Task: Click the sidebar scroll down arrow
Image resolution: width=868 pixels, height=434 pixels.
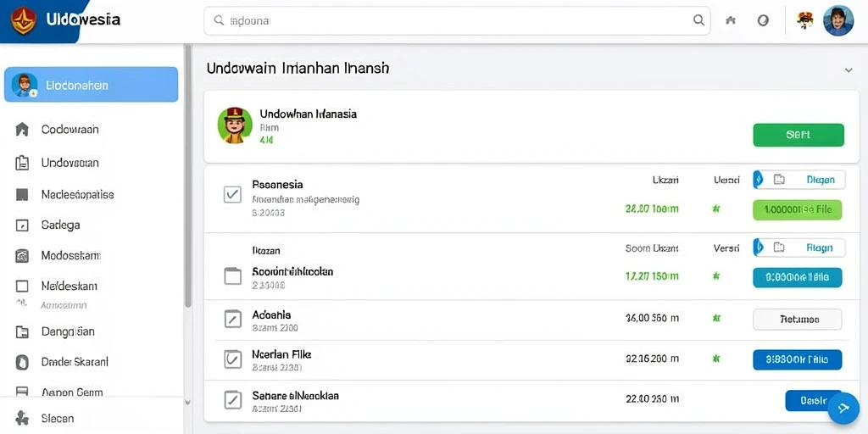Action: (187, 403)
